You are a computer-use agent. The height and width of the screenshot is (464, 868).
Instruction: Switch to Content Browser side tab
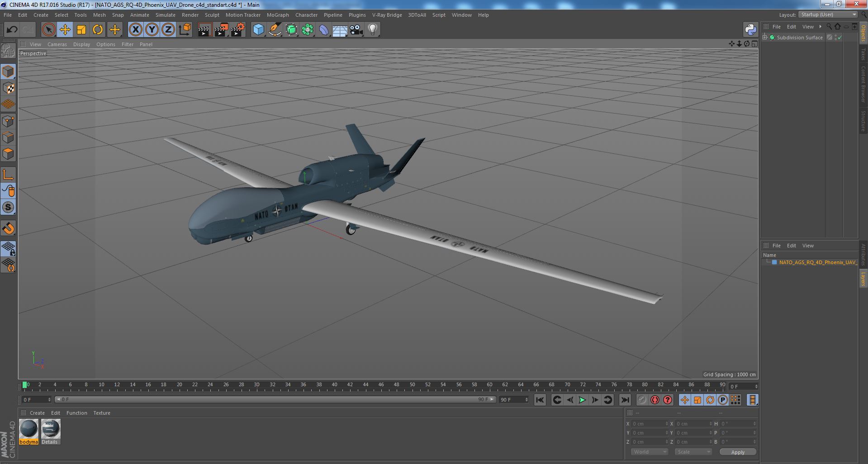pyautogui.click(x=863, y=84)
